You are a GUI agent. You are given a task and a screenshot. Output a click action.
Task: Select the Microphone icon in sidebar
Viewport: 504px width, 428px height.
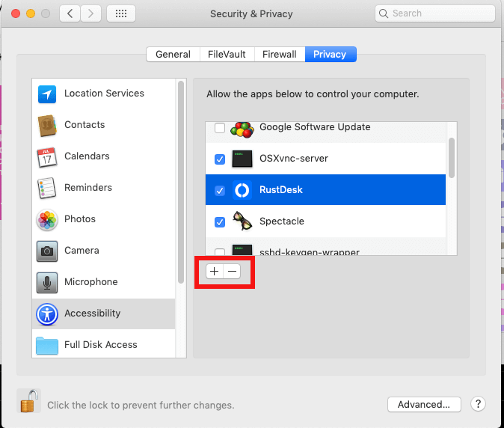47,283
